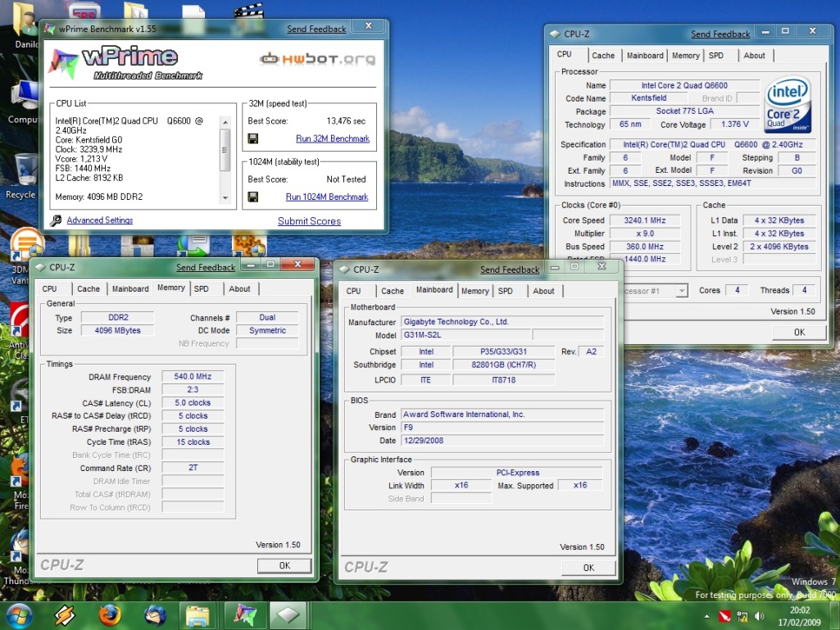840x630 pixels.
Task: Click Send Feedback in CPU-Z Mainboard window
Action: tap(510, 270)
